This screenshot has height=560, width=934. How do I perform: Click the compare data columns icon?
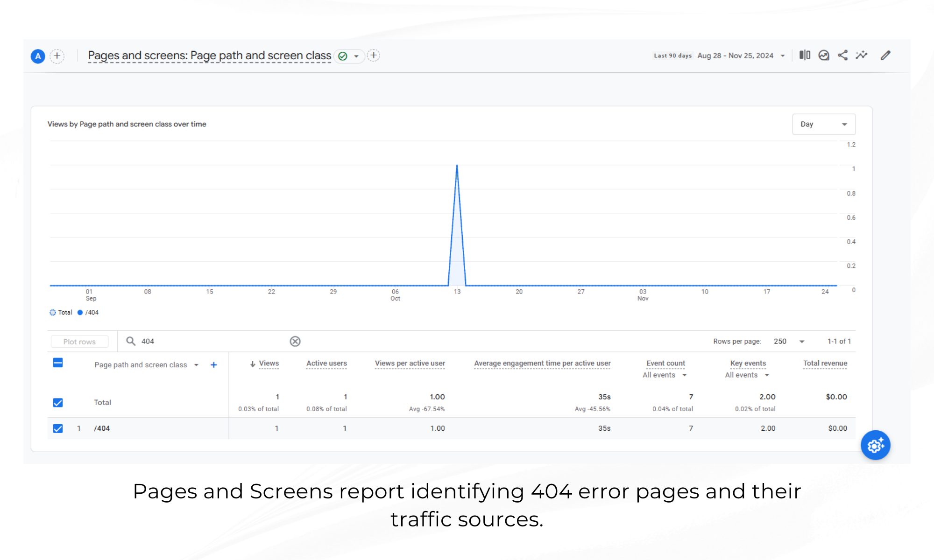pyautogui.click(x=805, y=56)
